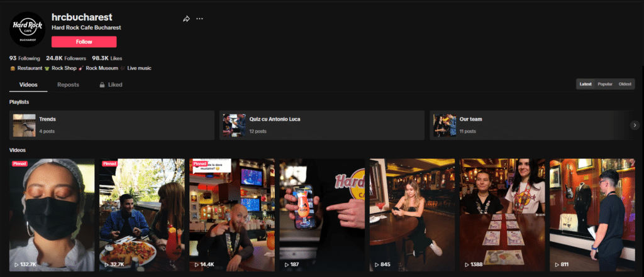Follow the hrcbucharest account
This screenshot has height=277, width=644.
[x=84, y=42]
